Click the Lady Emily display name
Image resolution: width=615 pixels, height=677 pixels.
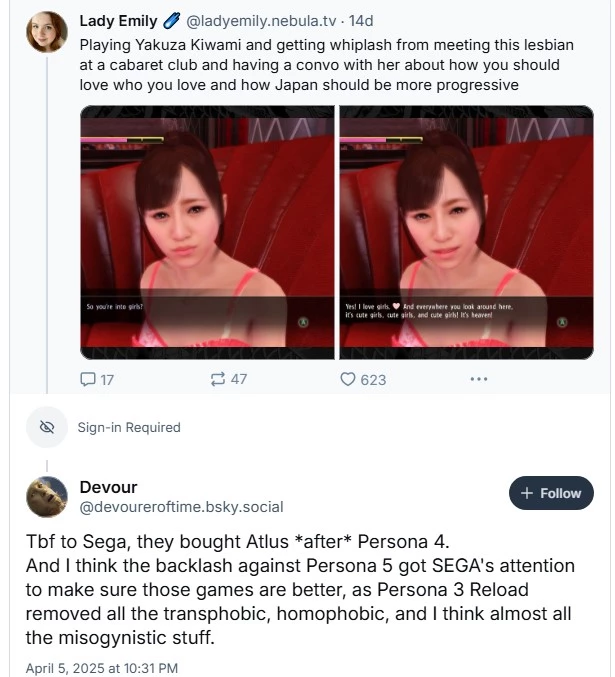click(118, 21)
